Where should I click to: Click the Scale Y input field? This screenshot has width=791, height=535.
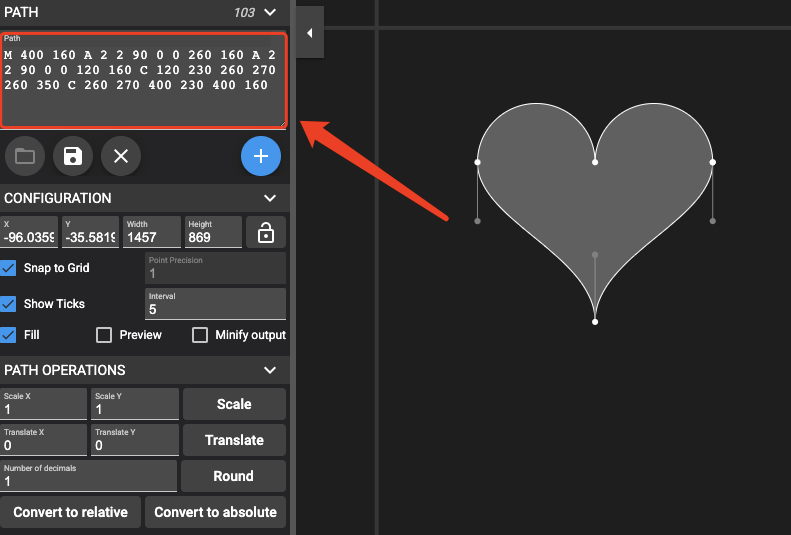pyautogui.click(x=135, y=404)
